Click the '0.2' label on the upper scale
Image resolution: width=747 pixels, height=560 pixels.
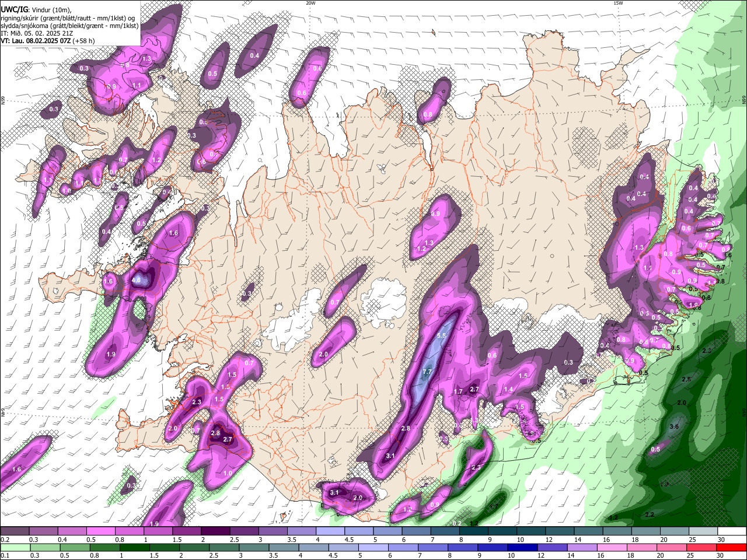[5, 540]
